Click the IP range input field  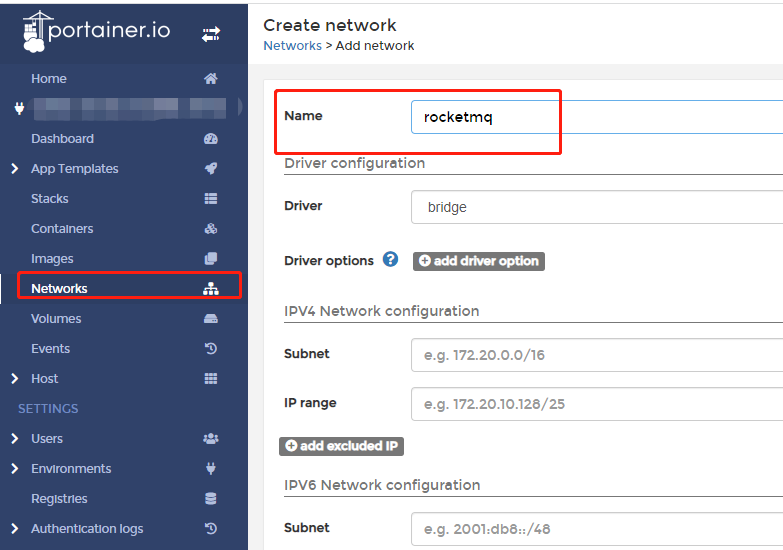(x=597, y=404)
